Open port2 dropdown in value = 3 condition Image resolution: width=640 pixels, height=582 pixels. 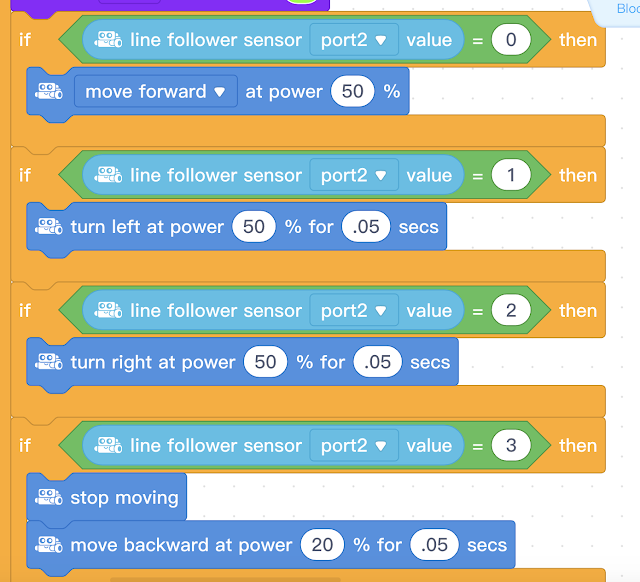(x=353, y=446)
